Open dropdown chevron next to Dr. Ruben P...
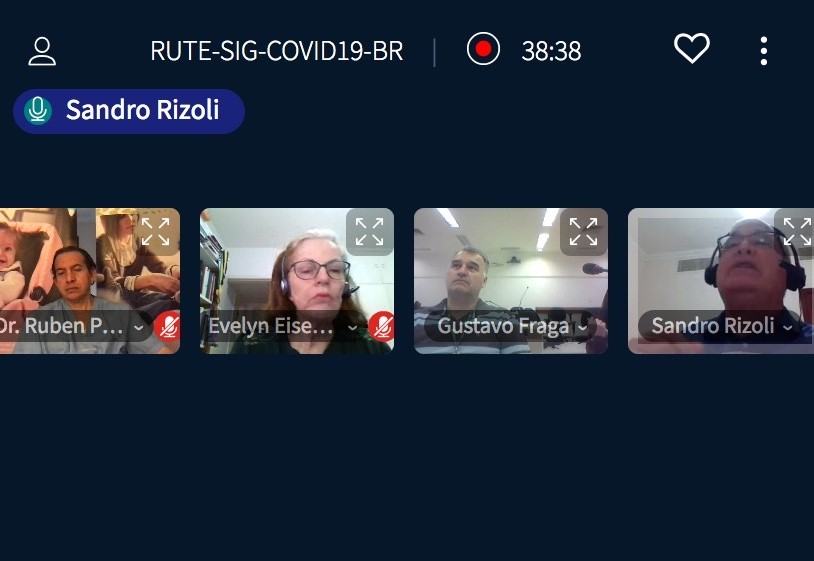 point(139,327)
